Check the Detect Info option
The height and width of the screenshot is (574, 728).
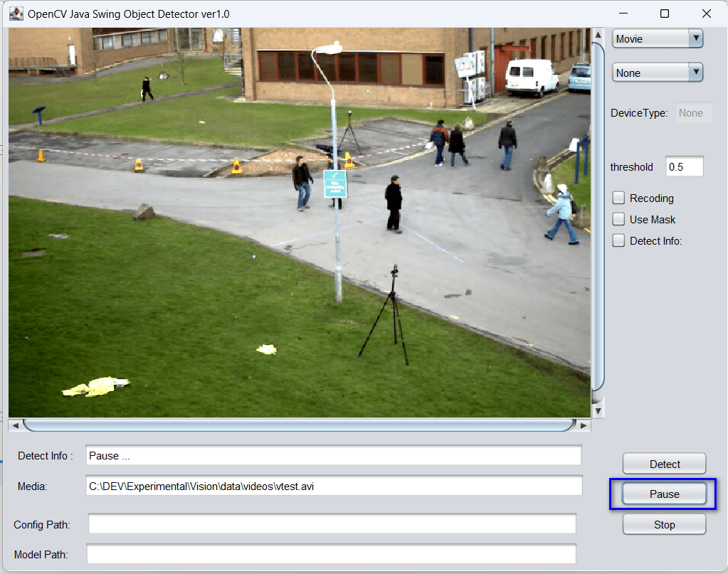point(618,241)
